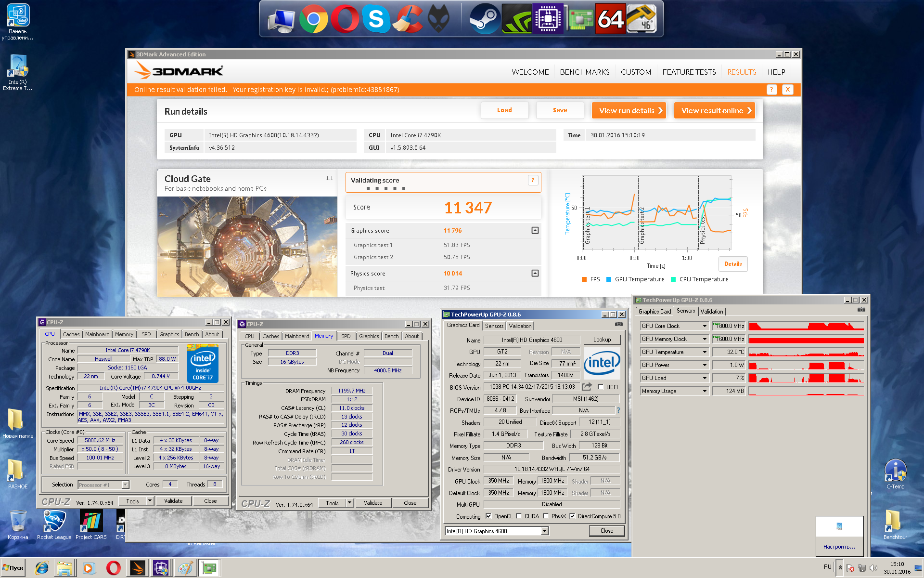Click the BIOS version share icon in GPU-Z
The height and width of the screenshot is (578, 924).
tap(587, 387)
